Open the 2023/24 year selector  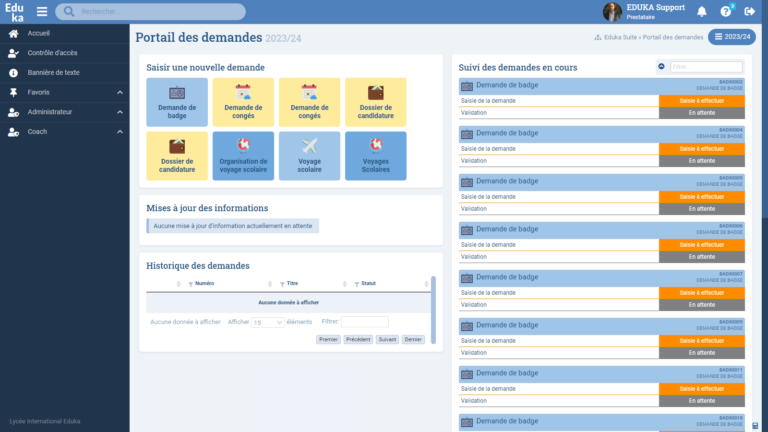click(x=732, y=37)
